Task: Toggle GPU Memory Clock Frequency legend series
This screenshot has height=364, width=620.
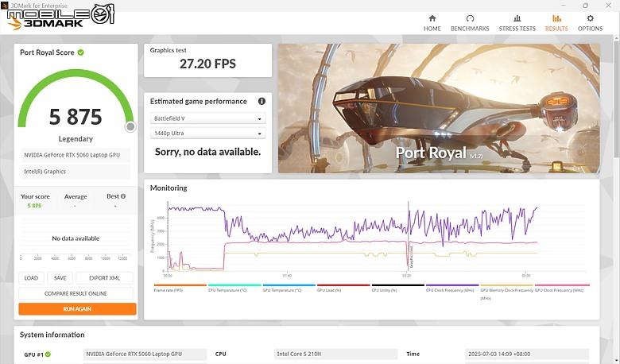Action: (506, 292)
